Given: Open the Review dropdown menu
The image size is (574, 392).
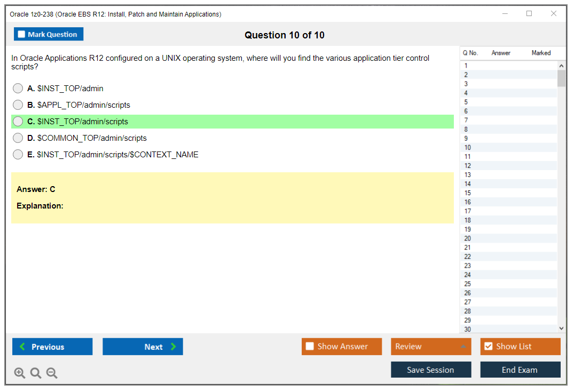Looking at the screenshot, I should point(431,347).
